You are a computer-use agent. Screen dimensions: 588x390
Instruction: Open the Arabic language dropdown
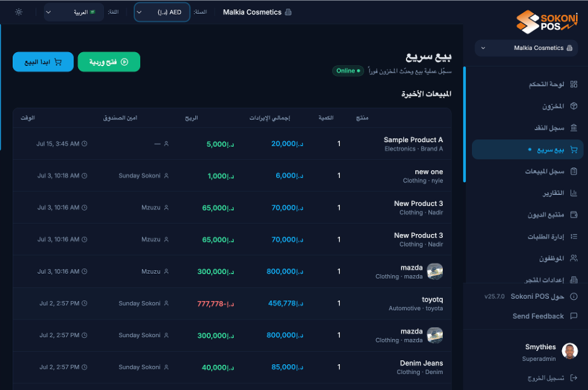pos(73,12)
